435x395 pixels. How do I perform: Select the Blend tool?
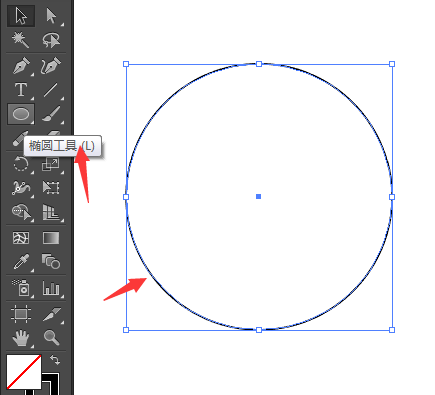[51, 262]
